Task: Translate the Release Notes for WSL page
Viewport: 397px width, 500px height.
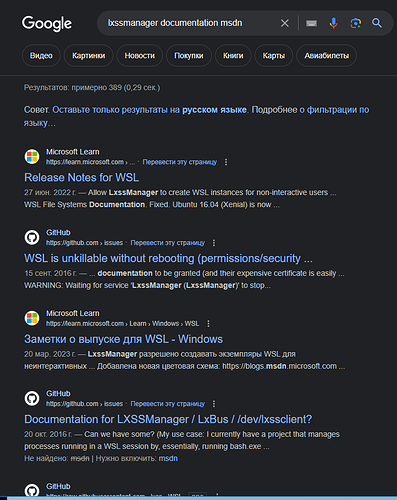Action: click(180, 162)
